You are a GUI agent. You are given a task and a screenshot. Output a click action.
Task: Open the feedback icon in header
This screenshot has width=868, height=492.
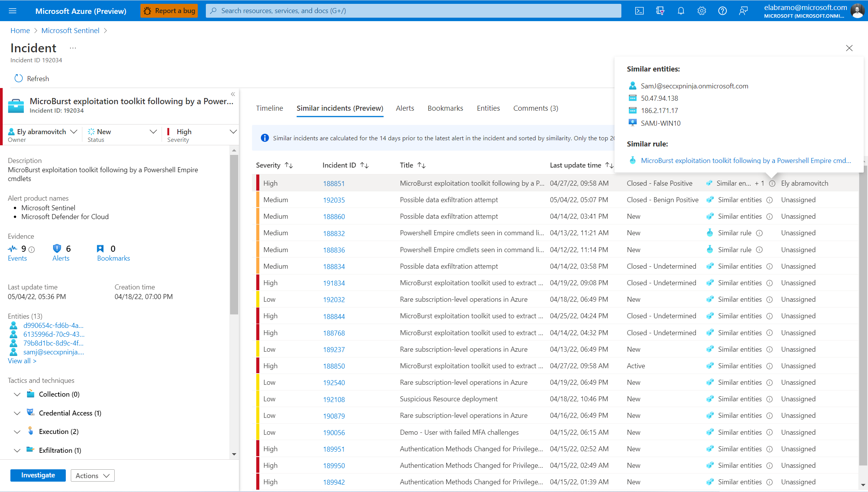[x=743, y=11]
